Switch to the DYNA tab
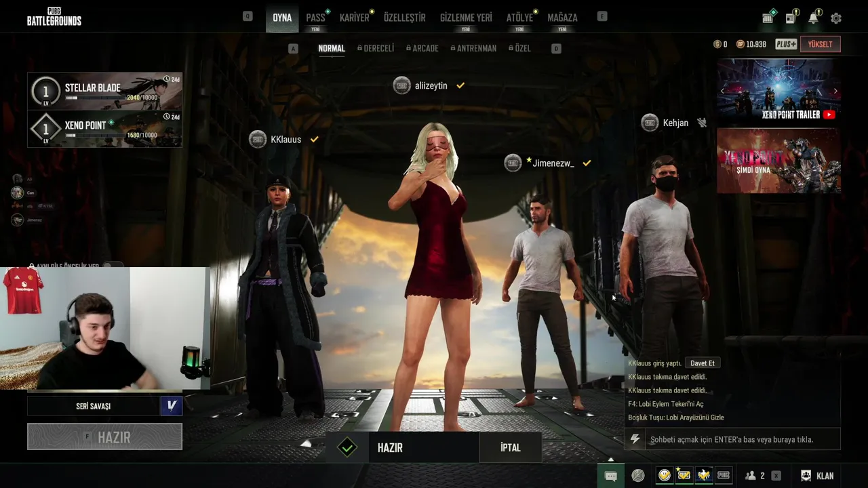Image resolution: width=868 pixels, height=488 pixels. point(282,18)
